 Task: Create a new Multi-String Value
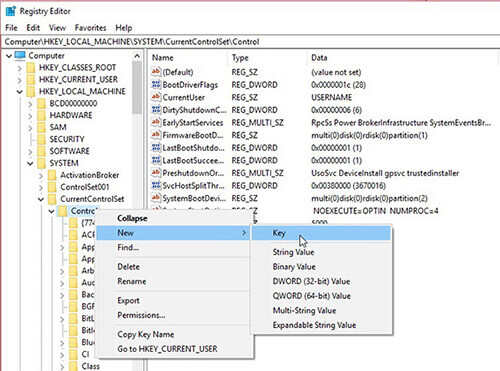click(321, 311)
